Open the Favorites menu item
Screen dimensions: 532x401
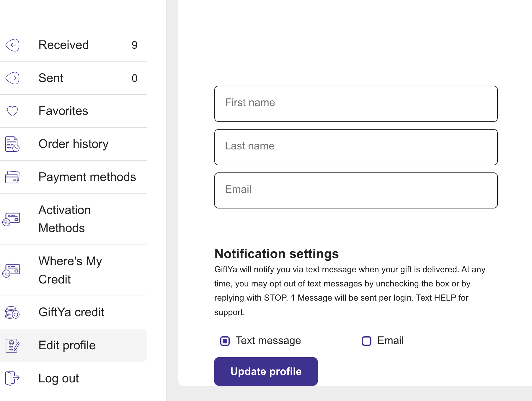point(63,111)
